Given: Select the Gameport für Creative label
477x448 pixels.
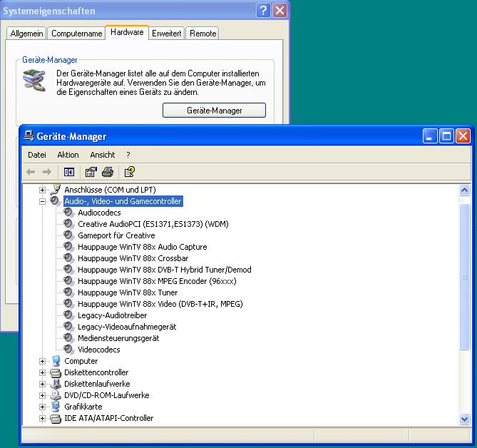Looking at the screenshot, I should pyautogui.click(x=116, y=235).
